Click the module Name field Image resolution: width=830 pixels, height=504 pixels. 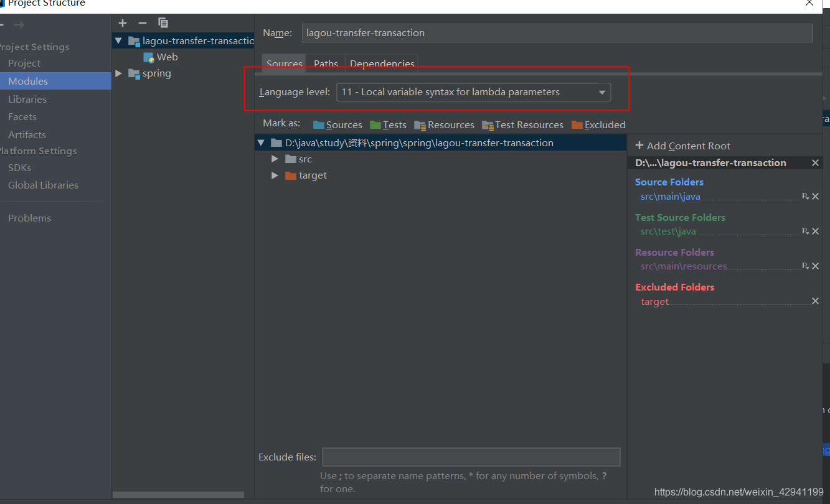pos(557,33)
